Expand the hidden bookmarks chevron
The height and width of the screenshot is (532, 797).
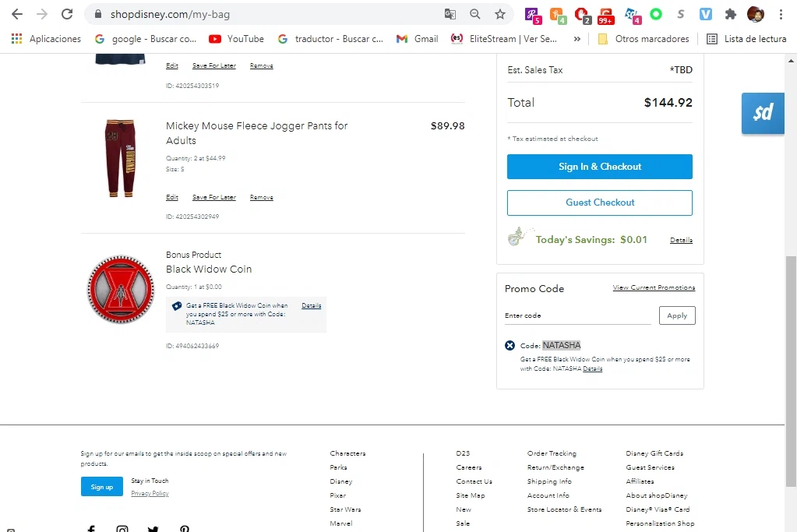(x=577, y=39)
